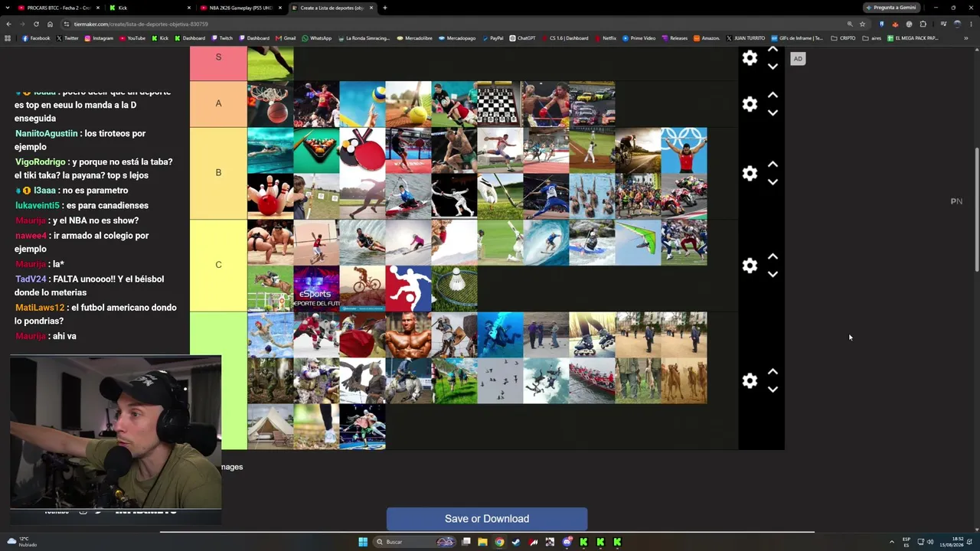This screenshot has width=980, height=551.
Task: Reload the page
Action: point(36,24)
